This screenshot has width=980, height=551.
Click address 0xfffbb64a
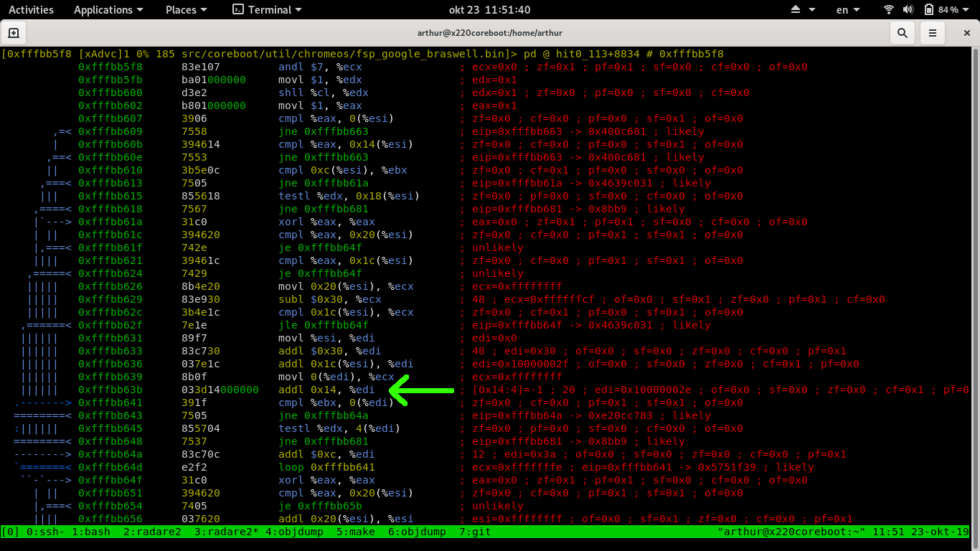coord(110,454)
